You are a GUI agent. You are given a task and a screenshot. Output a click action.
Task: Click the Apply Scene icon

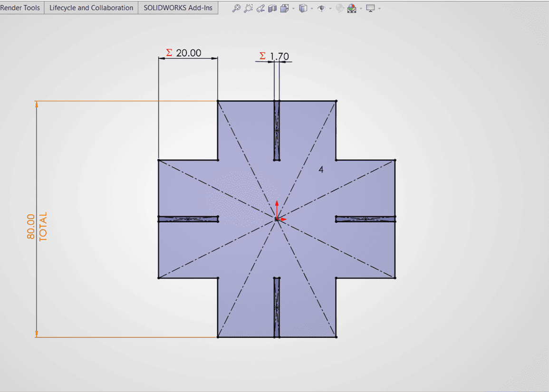[352, 8]
